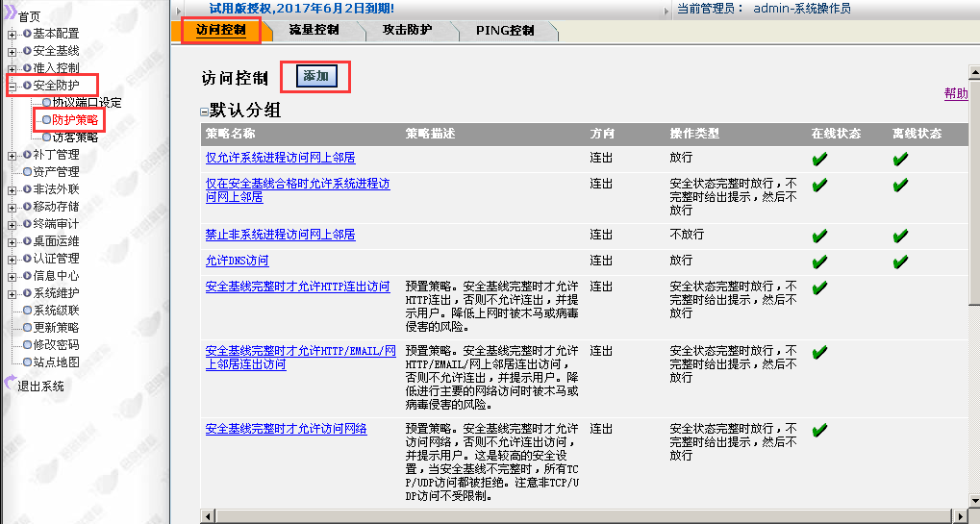980x524 pixels.
Task: Click online status checkmark for 允许DNS访问
Action: coord(819,262)
